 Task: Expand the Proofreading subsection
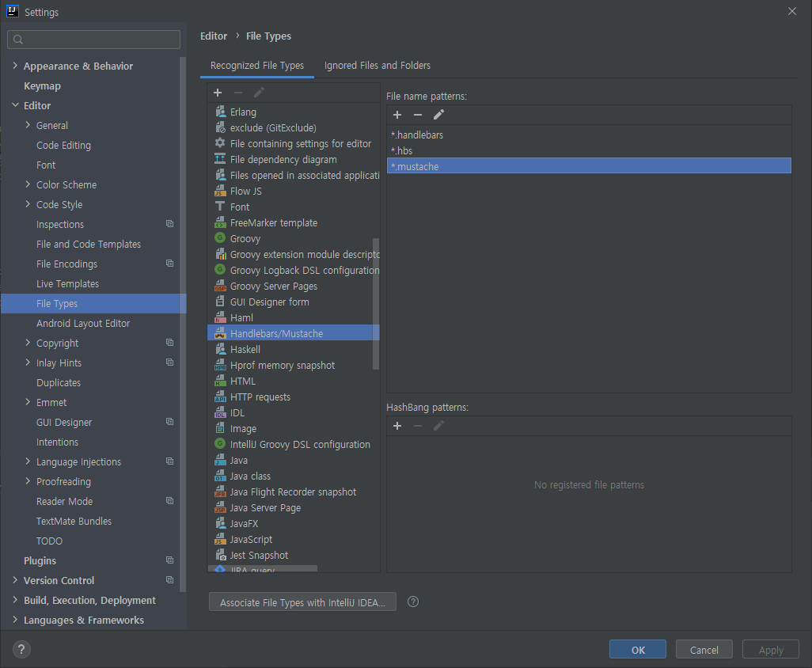(28, 481)
